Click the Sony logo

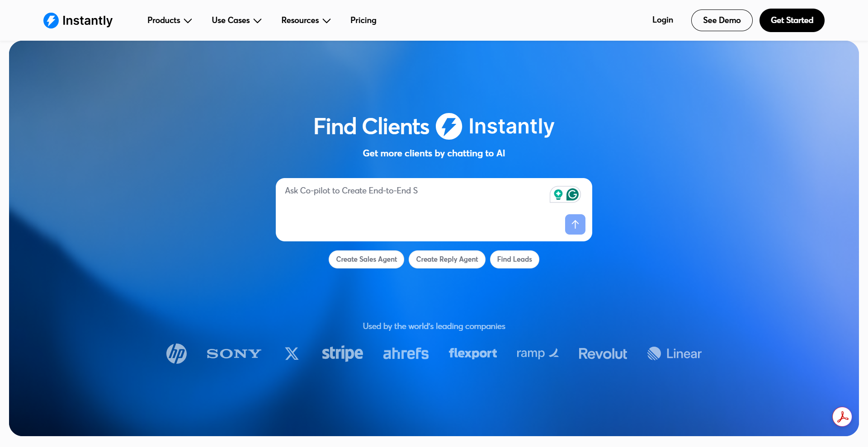[234, 353]
